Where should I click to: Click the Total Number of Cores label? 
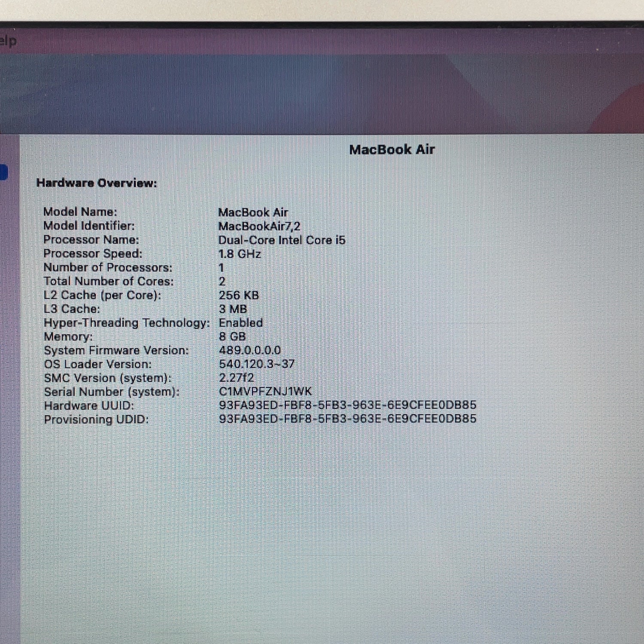point(109,281)
